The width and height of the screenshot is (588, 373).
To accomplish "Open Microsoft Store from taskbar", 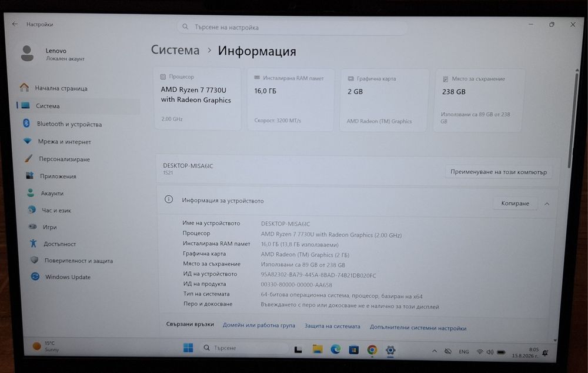I will click(x=353, y=349).
